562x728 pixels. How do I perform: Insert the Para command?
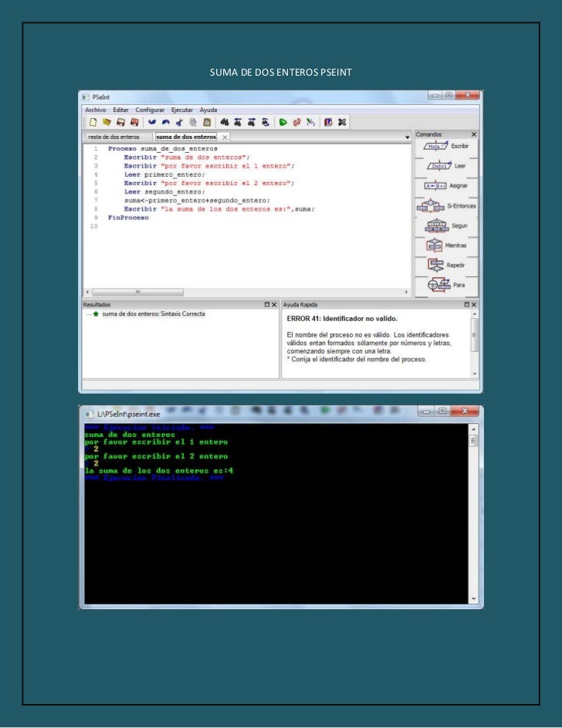pos(446,285)
